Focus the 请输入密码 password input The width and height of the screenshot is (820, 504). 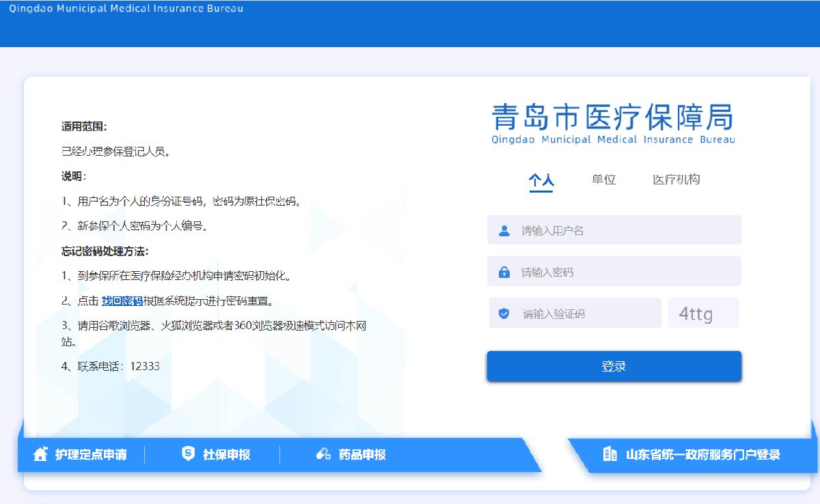click(x=625, y=272)
